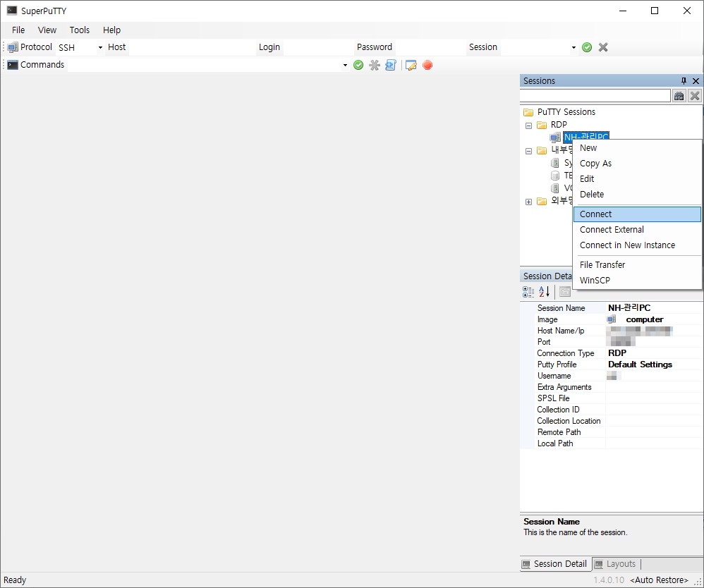Click the green send command icon
This screenshot has width=704, height=588.
[358, 65]
